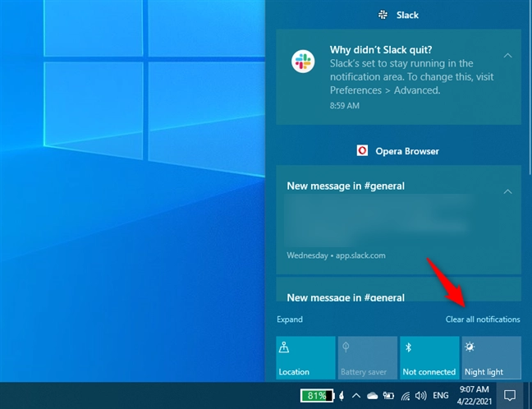Show hidden tray icons chevron

click(x=356, y=395)
